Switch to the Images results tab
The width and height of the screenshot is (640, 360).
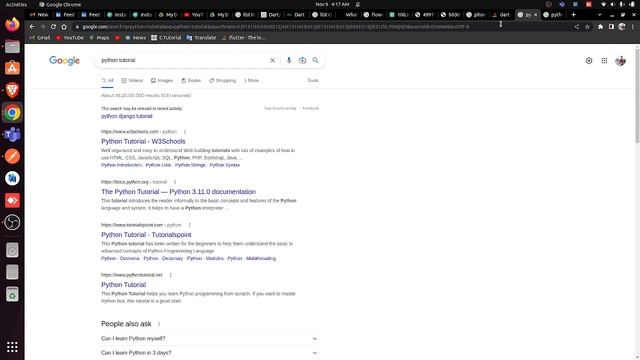click(162, 80)
